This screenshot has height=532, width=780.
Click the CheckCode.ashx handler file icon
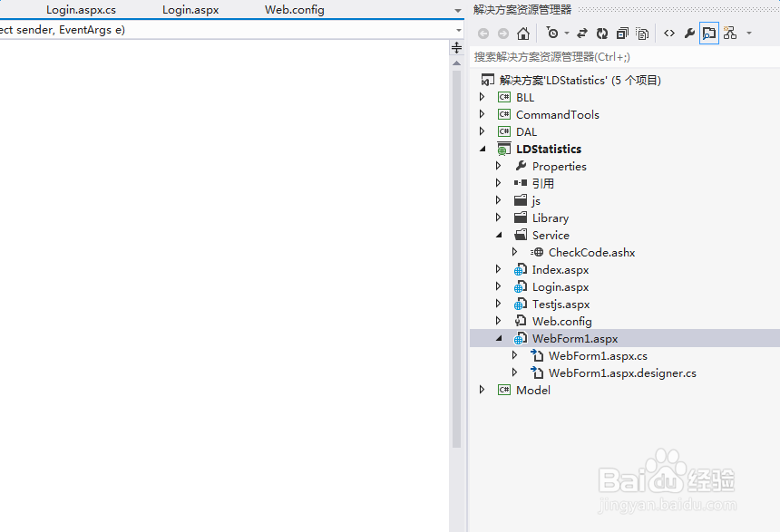(537, 252)
